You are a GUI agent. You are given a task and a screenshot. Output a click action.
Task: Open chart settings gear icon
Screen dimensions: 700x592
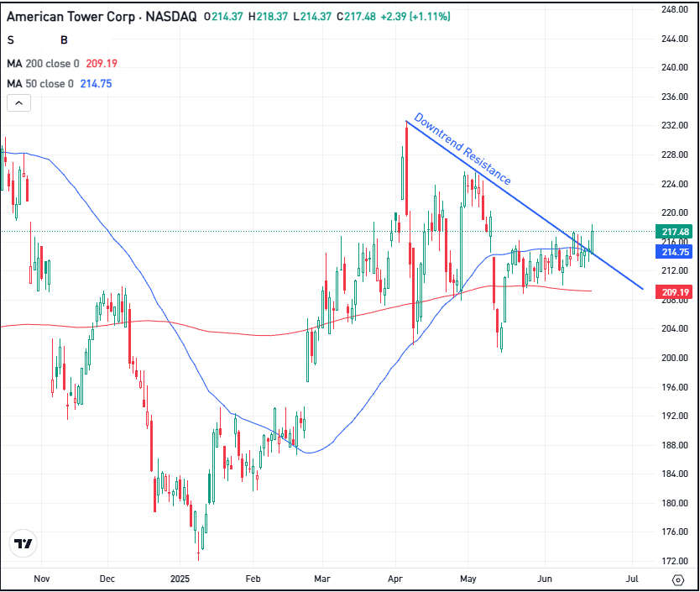point(677,580)
